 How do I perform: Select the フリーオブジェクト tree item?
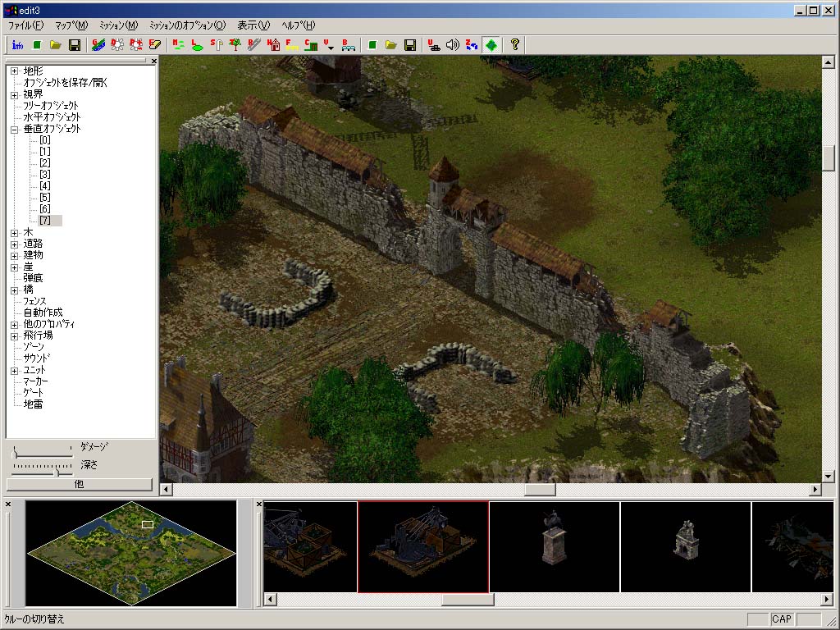51,106
